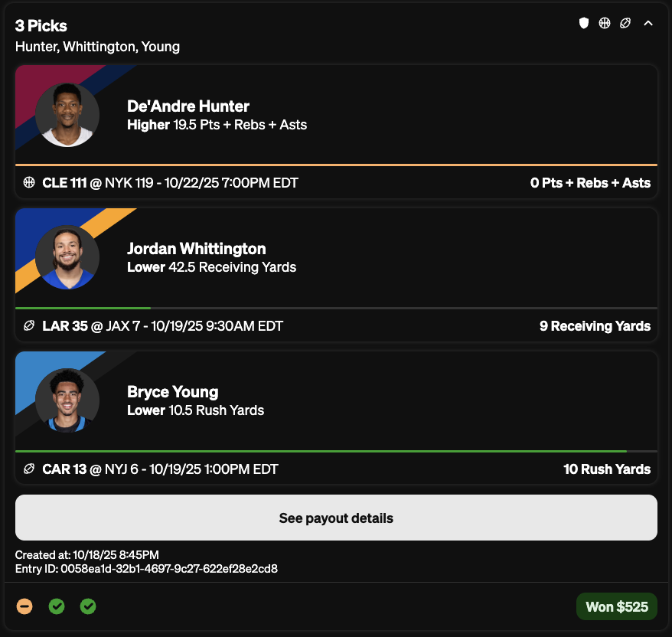672x637 pixels.
Task: Click Jordan Whittington's player photo
Action: coord(67,257)
